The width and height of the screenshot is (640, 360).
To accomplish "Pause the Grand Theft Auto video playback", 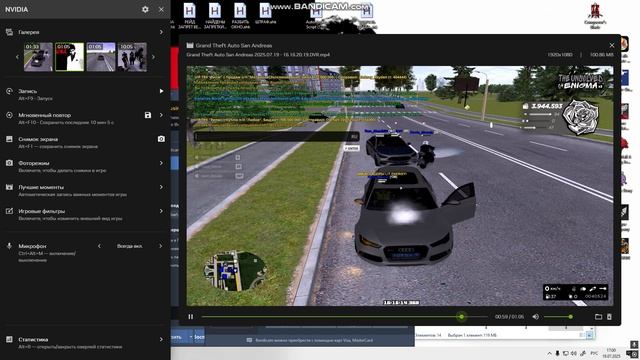I will point(191,317).
